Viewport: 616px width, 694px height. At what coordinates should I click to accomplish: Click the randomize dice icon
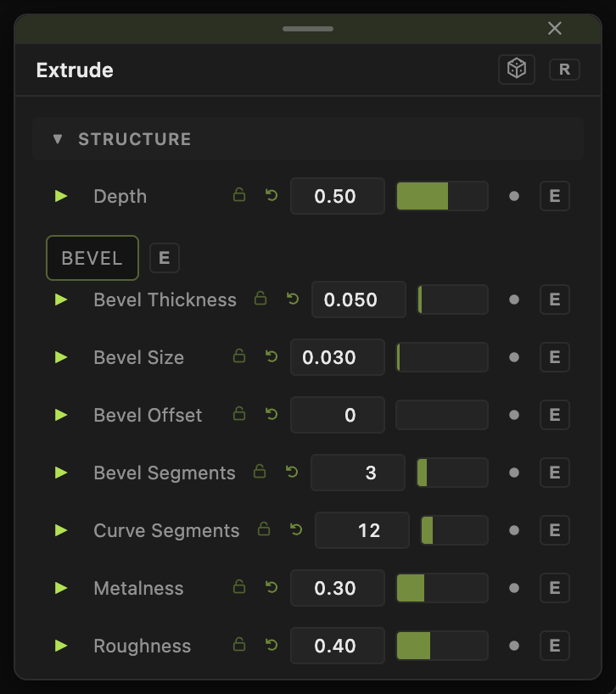(x=517, y=69)
